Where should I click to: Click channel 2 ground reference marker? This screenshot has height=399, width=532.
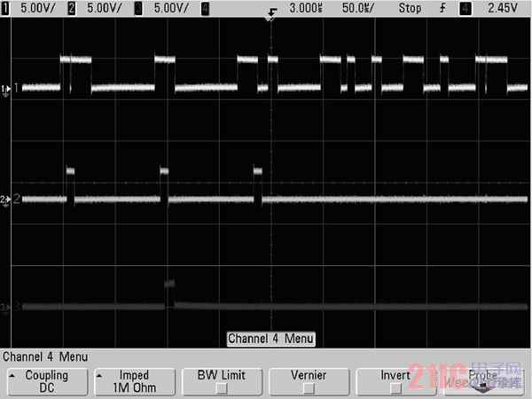click(x=5, y=199)
